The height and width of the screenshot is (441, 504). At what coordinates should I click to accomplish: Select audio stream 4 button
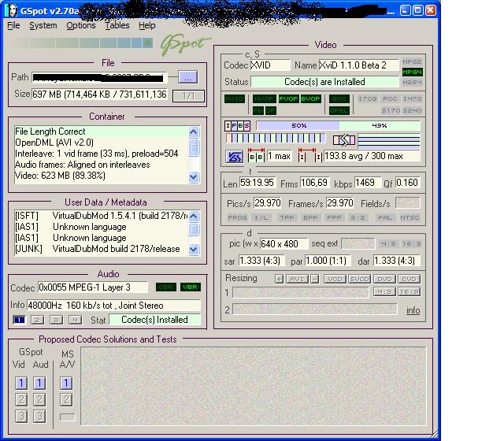click(76, 320)
